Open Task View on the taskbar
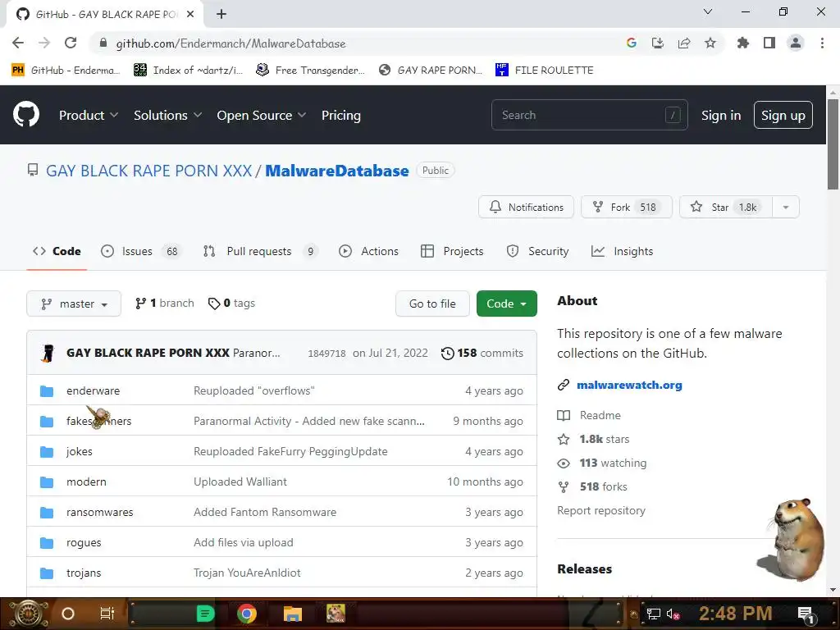 tap(107, 614)
